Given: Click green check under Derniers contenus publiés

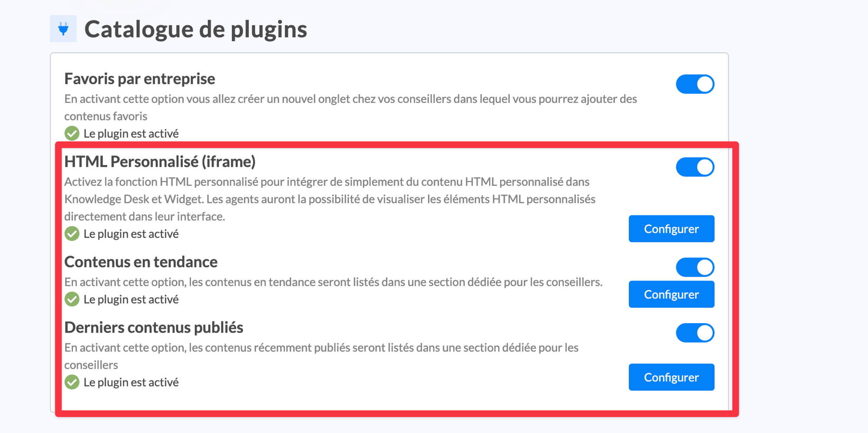Looking at the screenshot, I should click(x=72, y=382).
